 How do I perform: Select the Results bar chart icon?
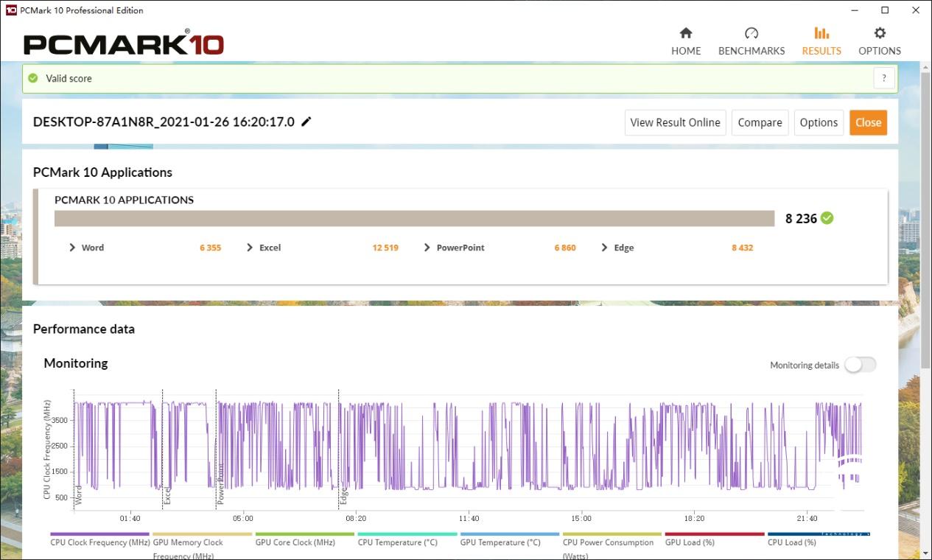point(821,33)
